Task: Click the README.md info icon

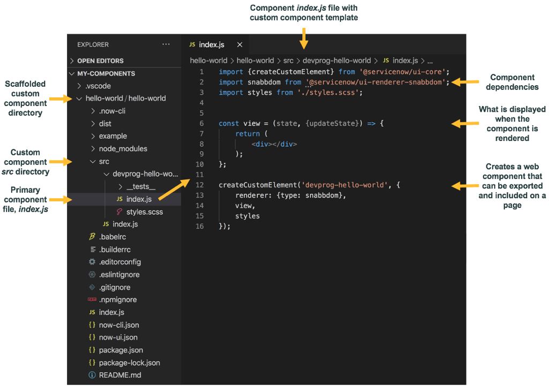Action: tap(92, 375)
